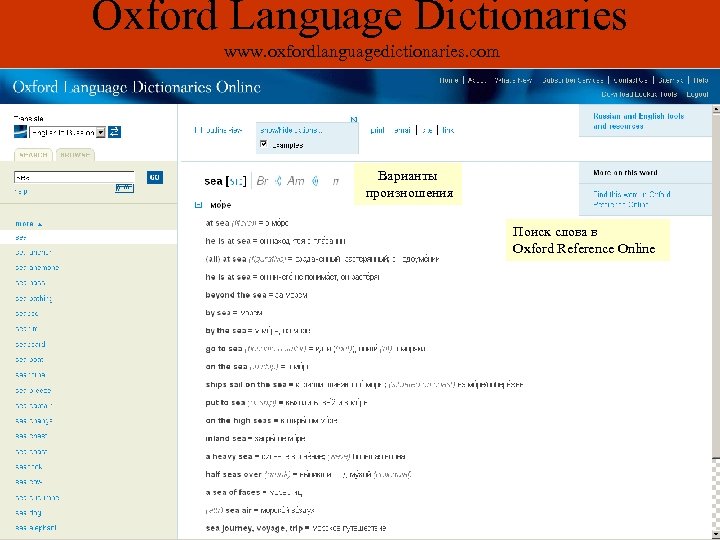The width and height of the screenshot is (720, 540).
Task: Click the link option next to cite
Action: [x=448, y=130]
